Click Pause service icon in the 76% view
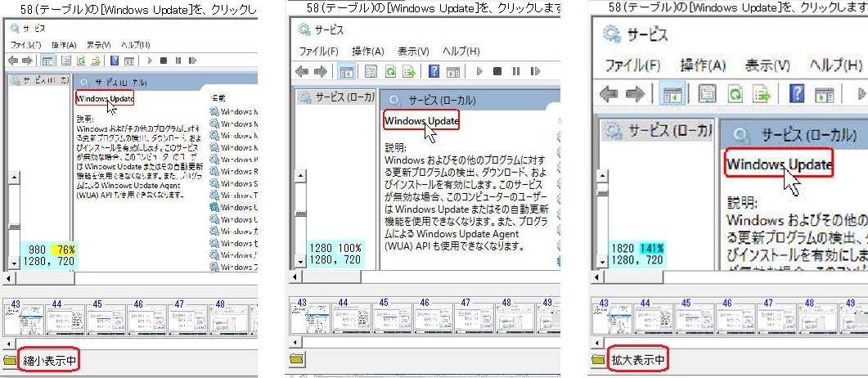Image resolution: width=868 pixels, height=378 pixels. (178, 61)
